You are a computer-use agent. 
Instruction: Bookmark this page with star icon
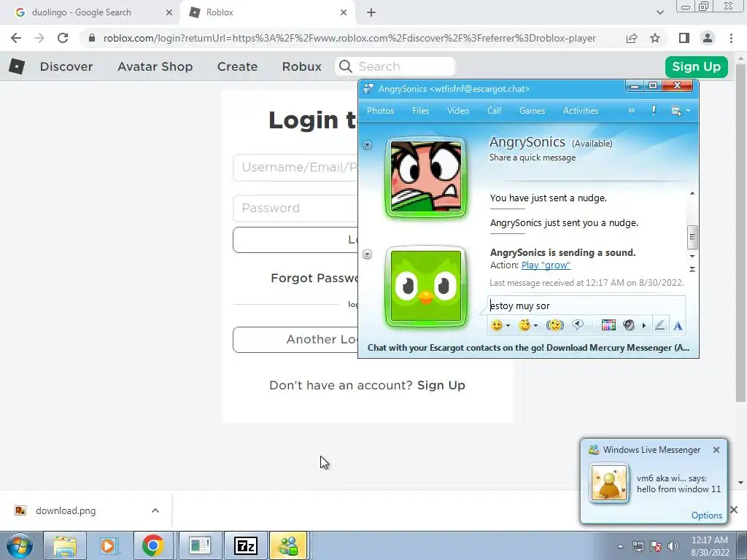(x=655, y=38)
